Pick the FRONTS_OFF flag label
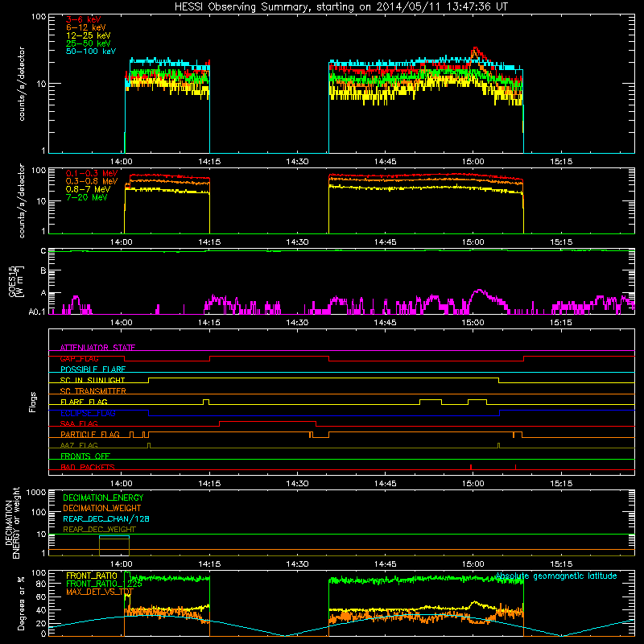Image resolution: width=644 pixels, height=644 pixels. click(x=85, y=456)
